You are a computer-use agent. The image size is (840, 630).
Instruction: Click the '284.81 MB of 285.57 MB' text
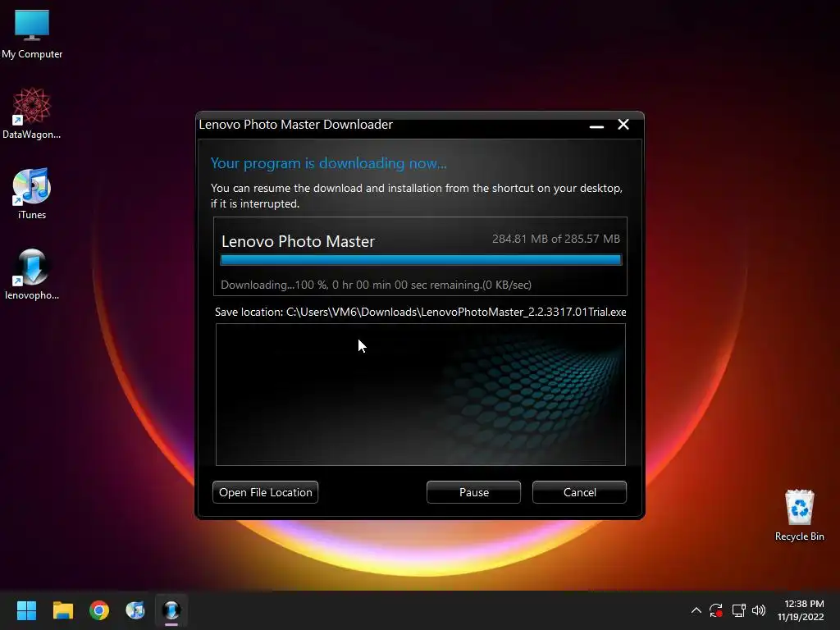coord(556,239)
